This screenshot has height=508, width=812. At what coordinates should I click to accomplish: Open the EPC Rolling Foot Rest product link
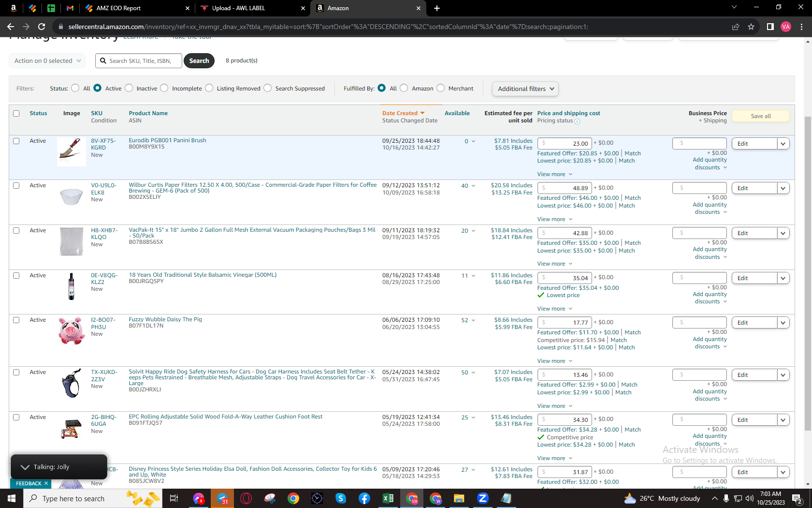(225, 417)
